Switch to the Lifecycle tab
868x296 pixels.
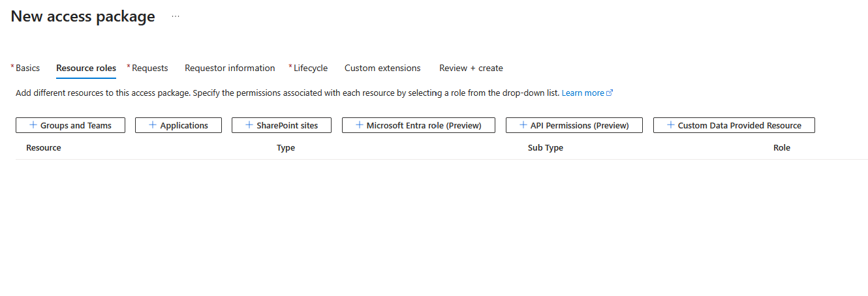pyautogui.click(x=310, y=68)
